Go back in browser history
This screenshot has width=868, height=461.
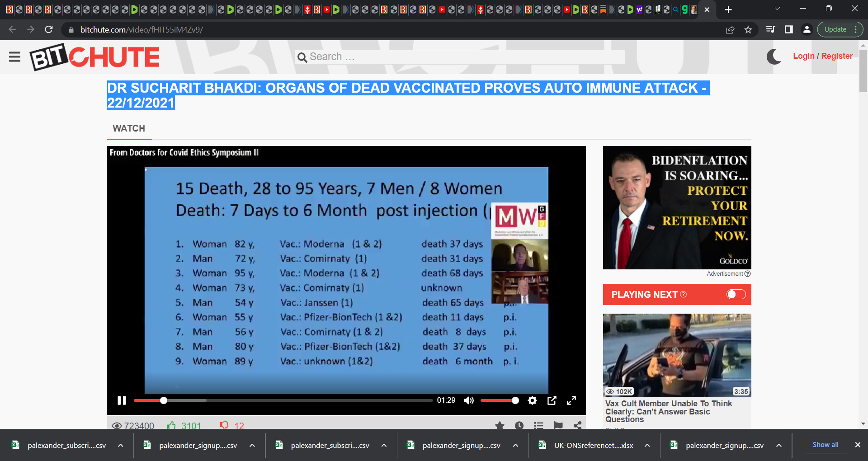point(12,29)
